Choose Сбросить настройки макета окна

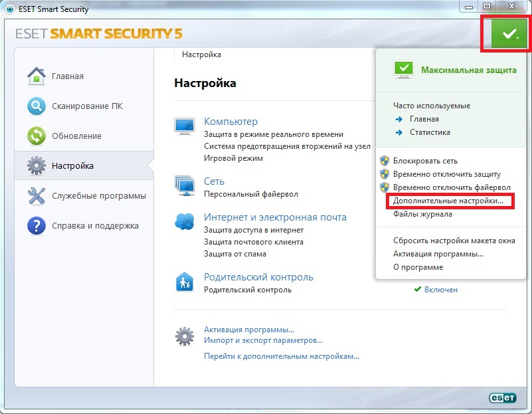click(454, 241)
